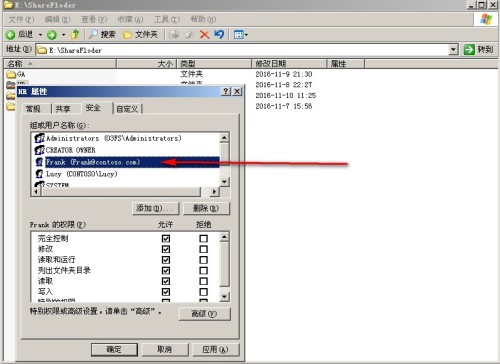Click the Views grid icon
This screenshot has height=364, width=500.
238,35
